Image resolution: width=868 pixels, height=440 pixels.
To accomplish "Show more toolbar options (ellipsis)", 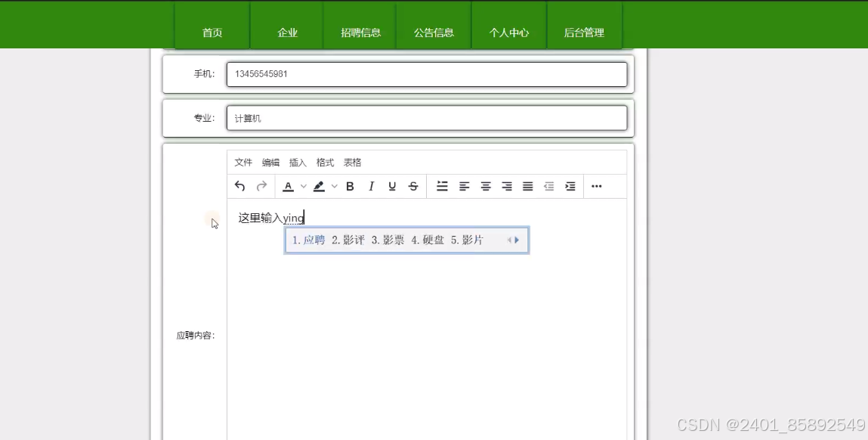I will (596, 186).
